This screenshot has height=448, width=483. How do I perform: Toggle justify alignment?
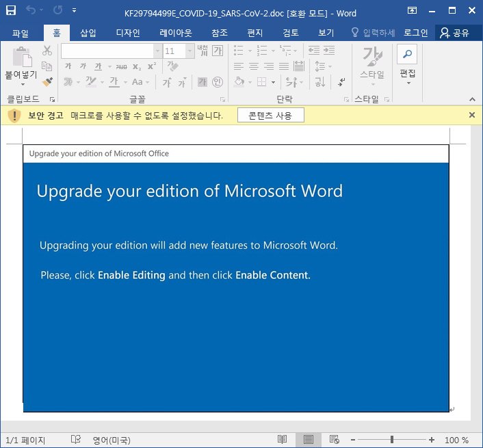(x=284, y=66)
